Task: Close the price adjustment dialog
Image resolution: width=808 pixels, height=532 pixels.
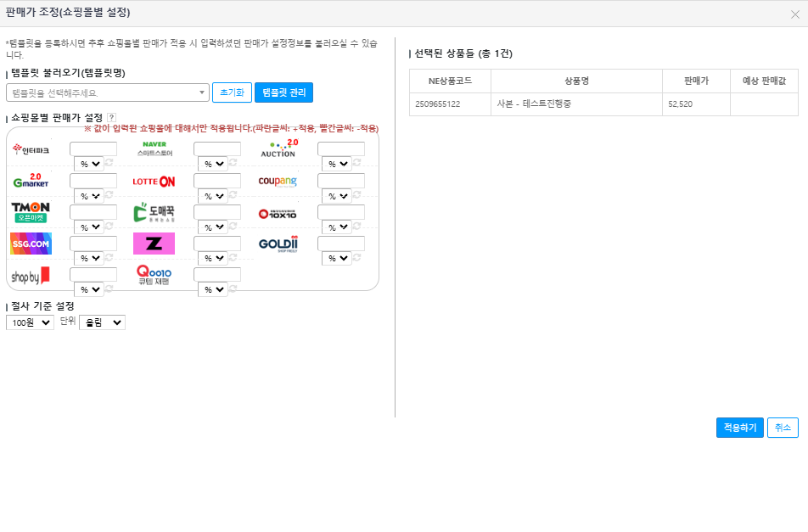Action: 794,14
